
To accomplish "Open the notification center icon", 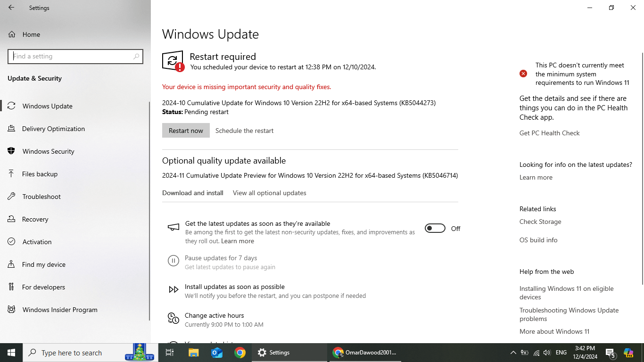I will 611,353.
